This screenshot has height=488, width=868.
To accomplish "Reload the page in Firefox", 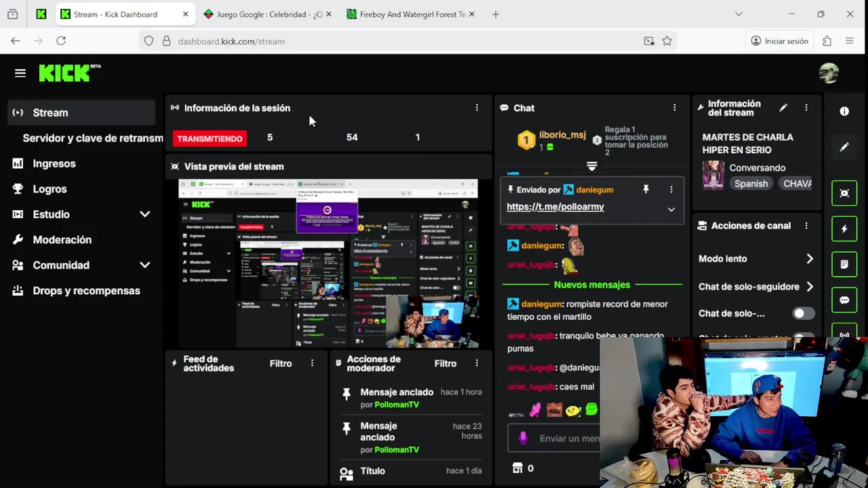I will pos(61,41).
